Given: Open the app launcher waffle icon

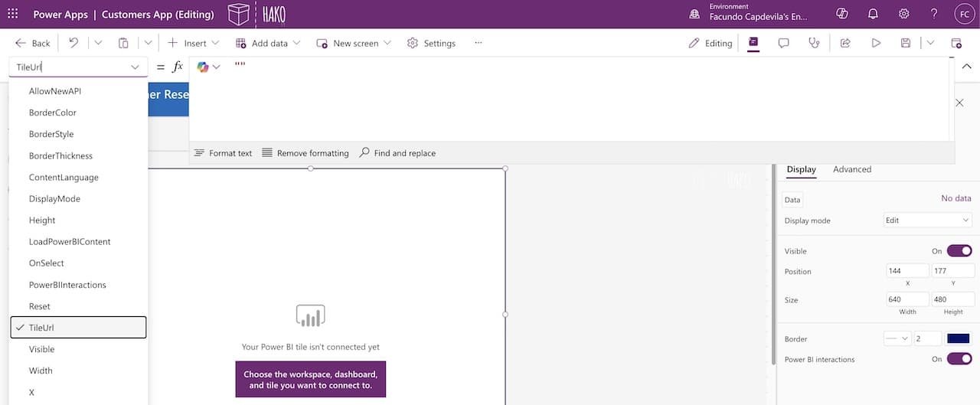Looking at the screenshot, I should point(12,14).
